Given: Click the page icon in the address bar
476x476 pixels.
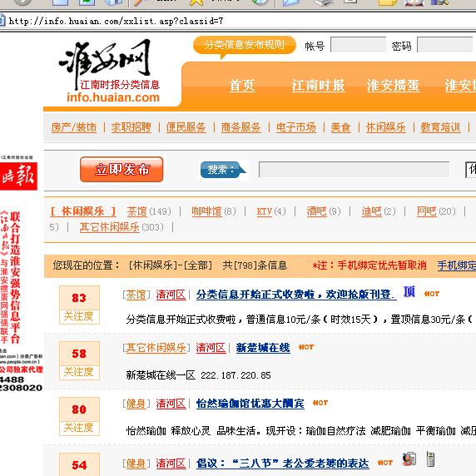Looking at the screenshot, I should coord(2,21).
